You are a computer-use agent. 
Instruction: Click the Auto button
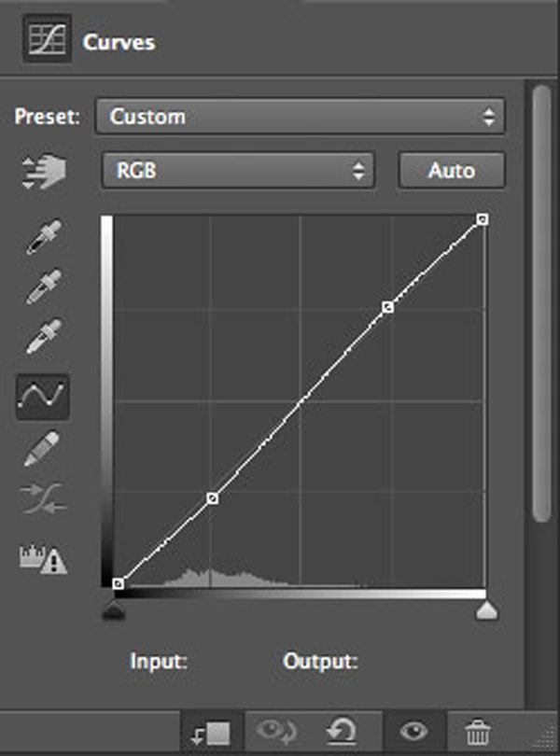click(452, 170)
